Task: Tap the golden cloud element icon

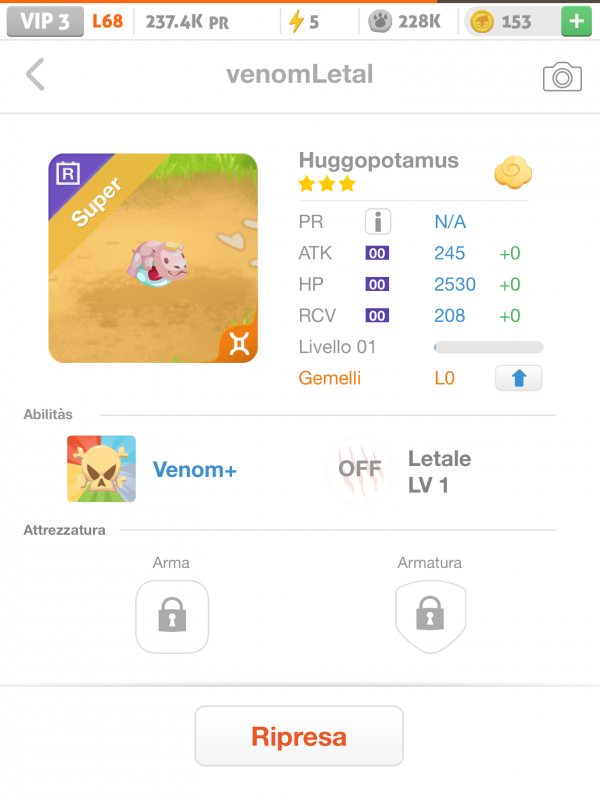Action: click(x=512, y=173)
